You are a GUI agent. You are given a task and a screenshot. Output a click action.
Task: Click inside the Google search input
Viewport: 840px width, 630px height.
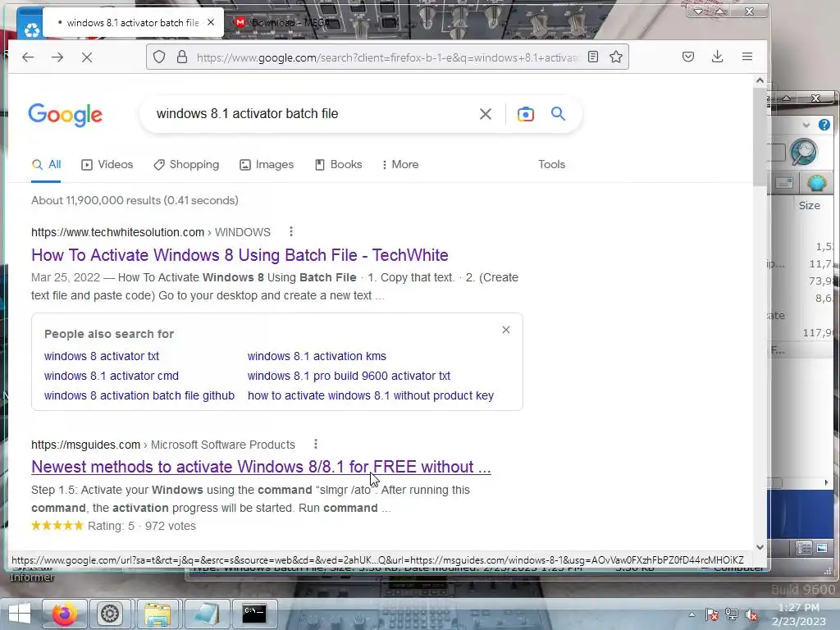tap(311, 113)
